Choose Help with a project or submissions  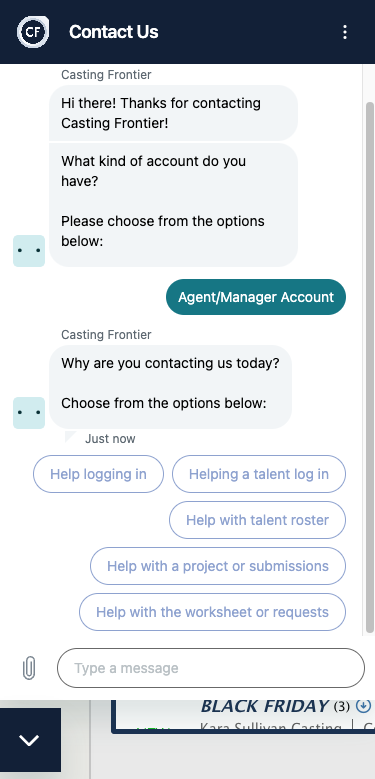pyautogui.click(x=218, y=566)
